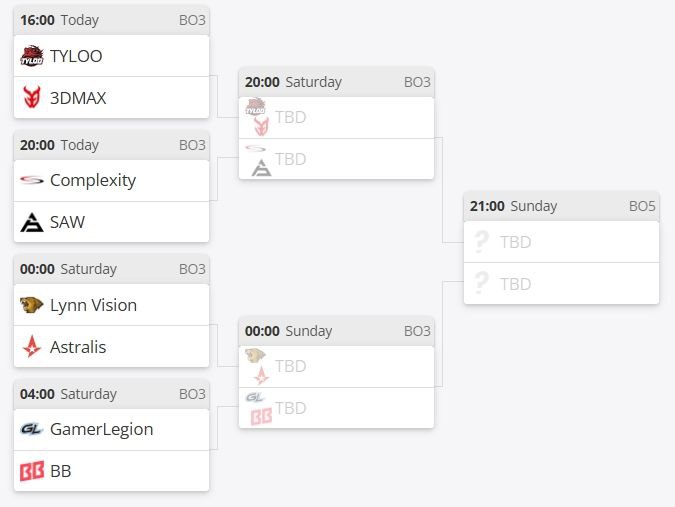Click the 3DMAX team logo icon
675x507 pixels.
click(x=31, y=98)
